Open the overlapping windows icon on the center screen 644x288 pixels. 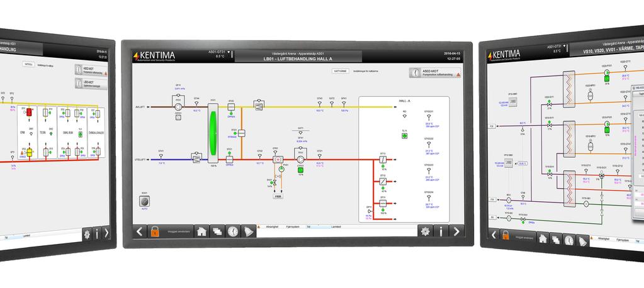(217, 231)
